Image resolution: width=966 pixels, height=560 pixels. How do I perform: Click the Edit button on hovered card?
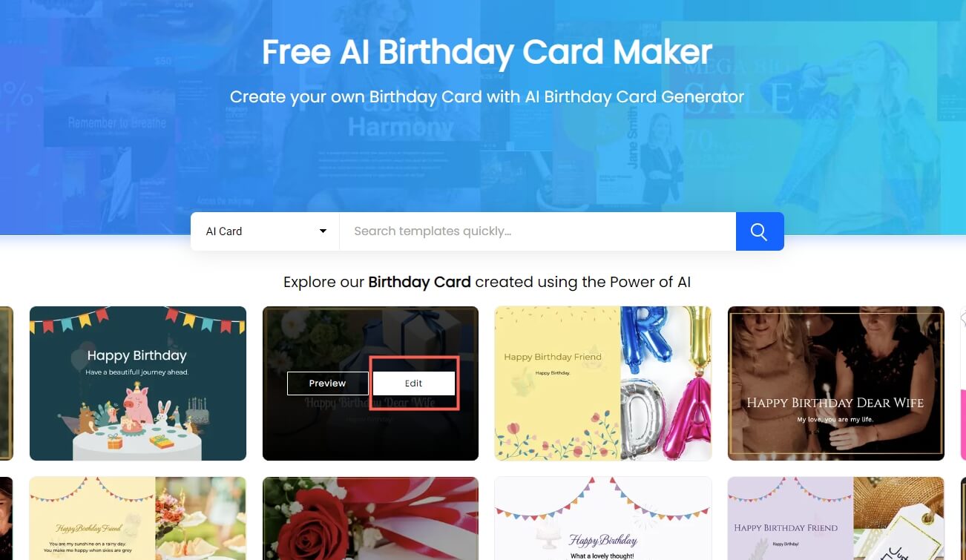pyautogui.click(x=414, y=383)
